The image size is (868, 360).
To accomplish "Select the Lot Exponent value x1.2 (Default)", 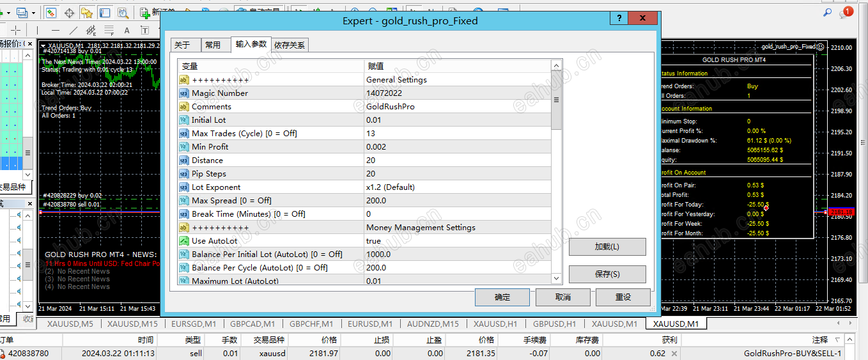I will [x=391, y=187].
